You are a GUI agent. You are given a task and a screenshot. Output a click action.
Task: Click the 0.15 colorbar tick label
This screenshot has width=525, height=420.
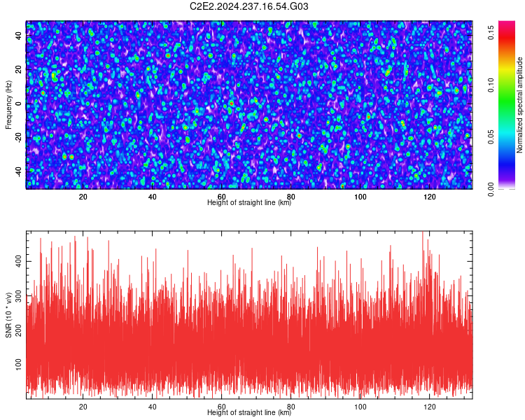[x=491, y=32]
